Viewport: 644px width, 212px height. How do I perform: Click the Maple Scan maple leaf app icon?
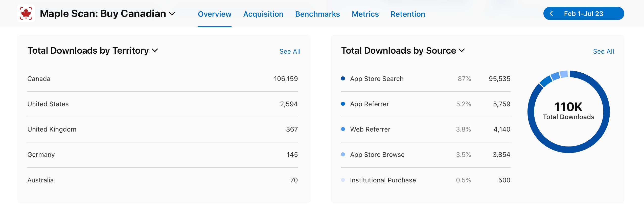(26, 13)
